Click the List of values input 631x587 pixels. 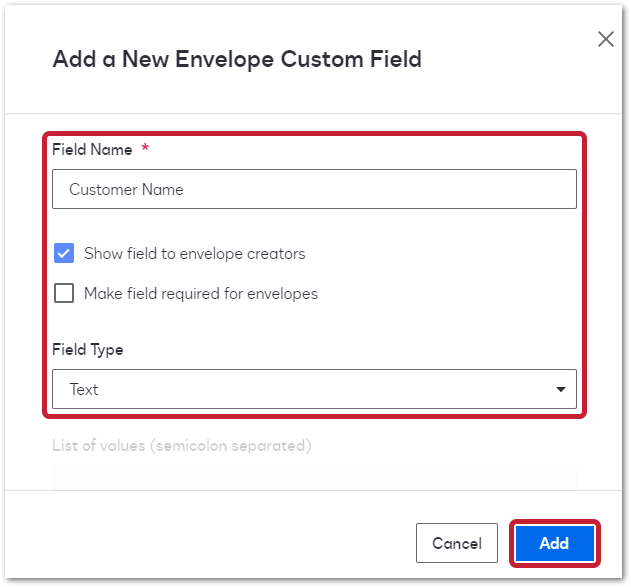tap(314, 478)
